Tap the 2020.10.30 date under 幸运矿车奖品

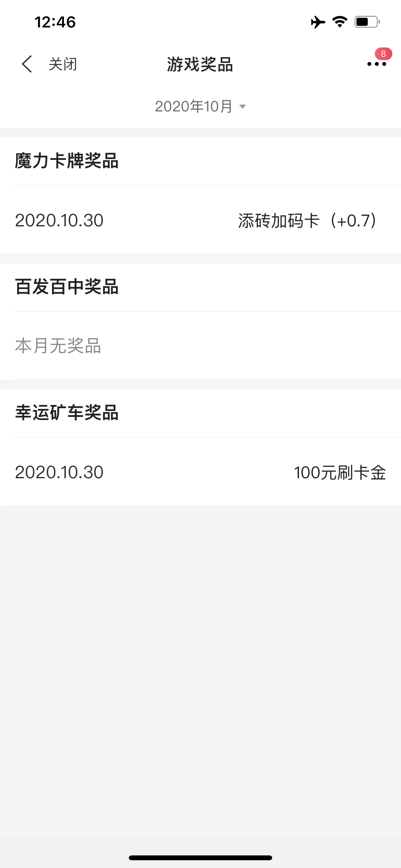click(x=59, y=472)
